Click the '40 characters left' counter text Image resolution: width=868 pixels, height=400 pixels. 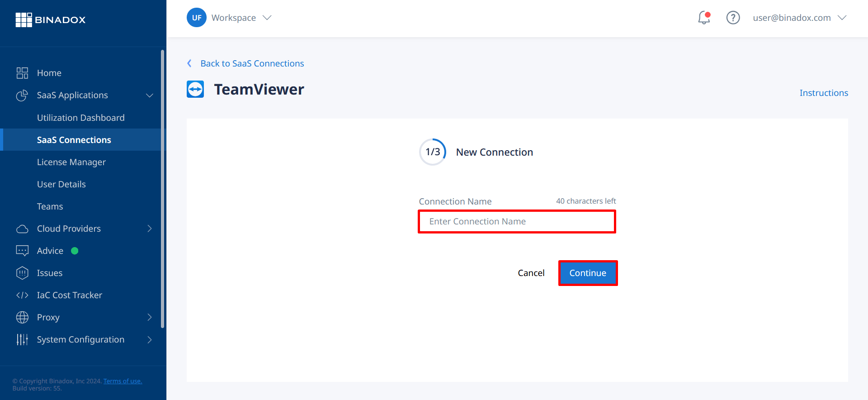coord(586,201)
